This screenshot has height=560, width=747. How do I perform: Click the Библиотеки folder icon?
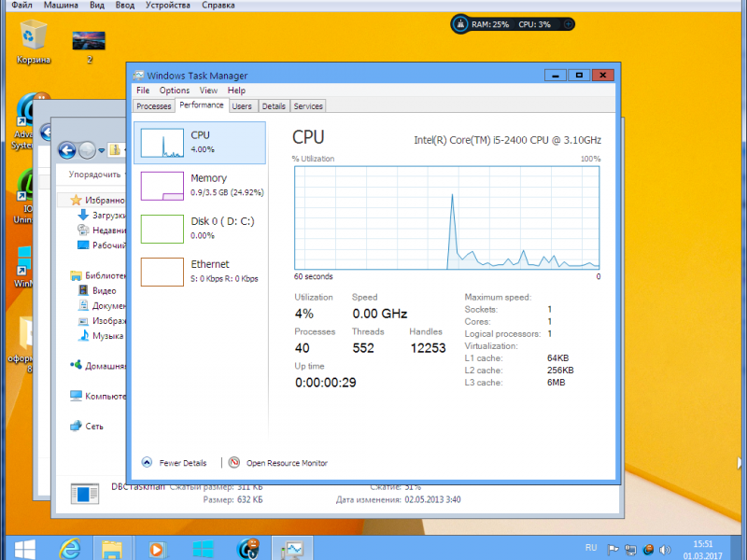(76, 275)
